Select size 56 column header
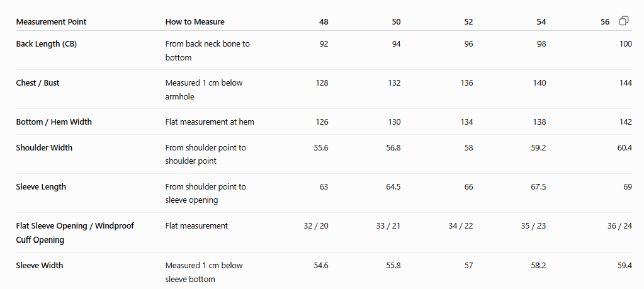This screenshot has height=289, width=644. (x=605, y=22)
